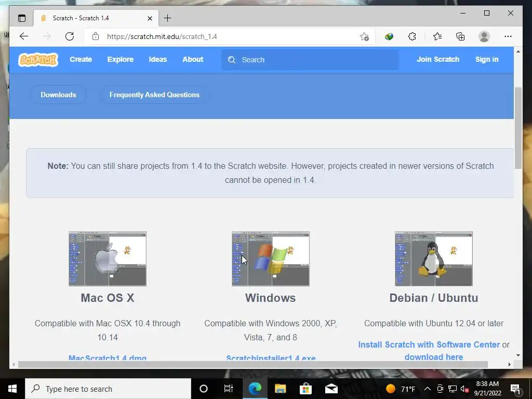Open the Windows Start menu
Viewport: 532px width, 399px height.
tap(12, 389)
